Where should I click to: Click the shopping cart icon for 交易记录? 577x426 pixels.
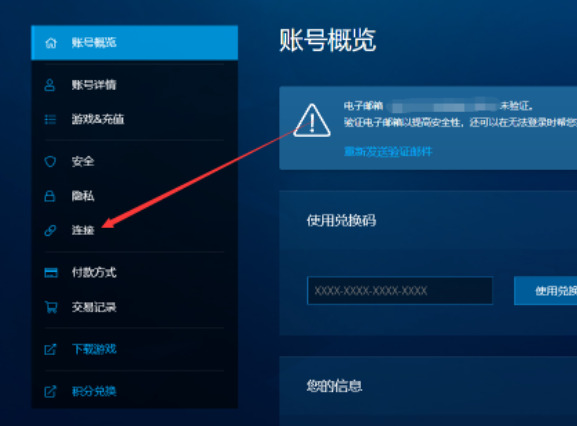point(51,307)
